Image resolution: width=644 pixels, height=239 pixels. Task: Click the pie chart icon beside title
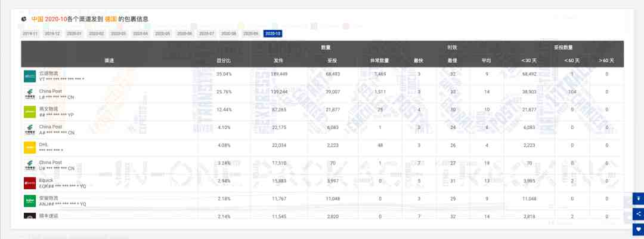tap(24, 19)
